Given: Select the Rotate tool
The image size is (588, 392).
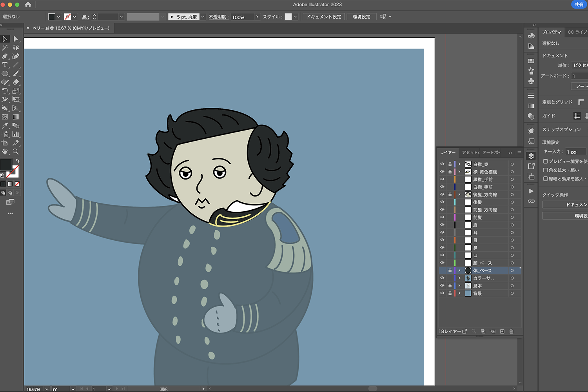Looking at the screenshot, I should tap(5, 91).
